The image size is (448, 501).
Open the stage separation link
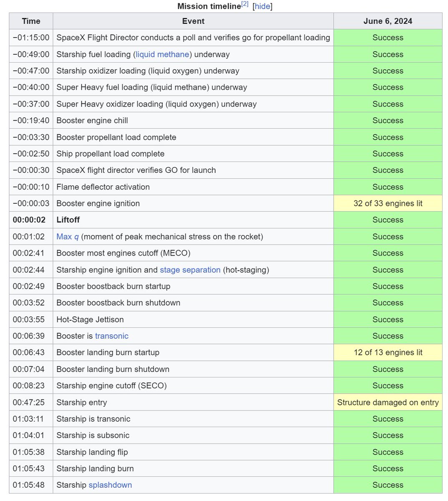click(x=190, y=270)
